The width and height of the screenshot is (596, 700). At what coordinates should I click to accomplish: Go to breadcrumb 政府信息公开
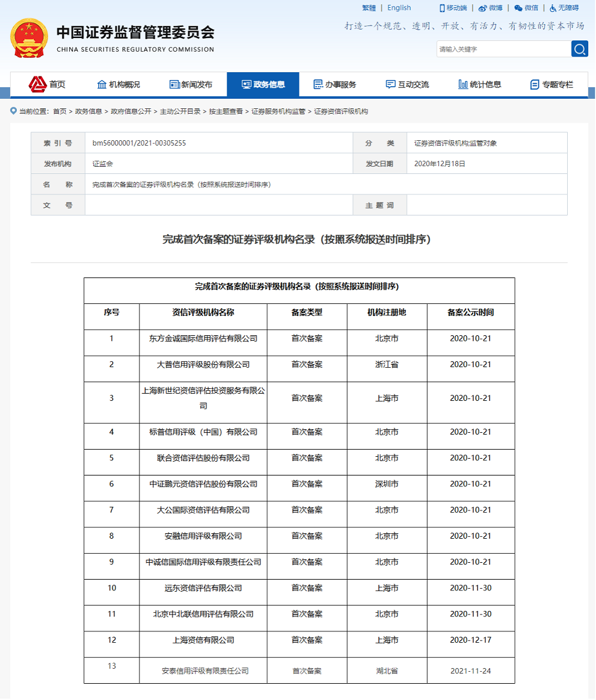[131, 111]
